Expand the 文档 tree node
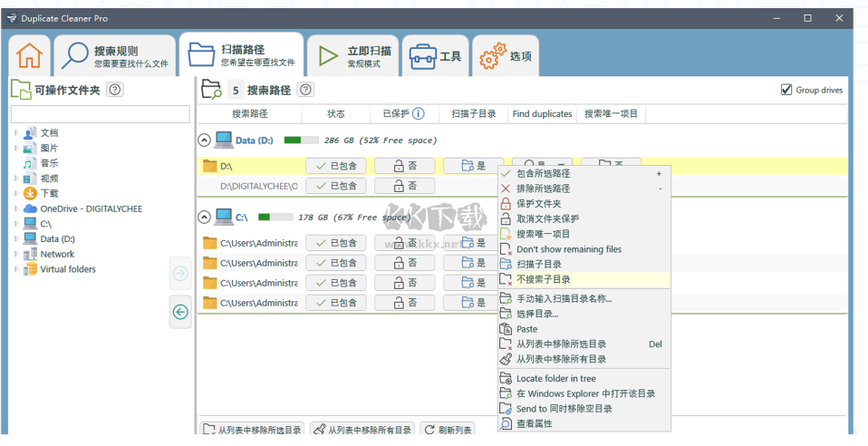868x446 pixels. pyautogui.click(x=15, y=133)
